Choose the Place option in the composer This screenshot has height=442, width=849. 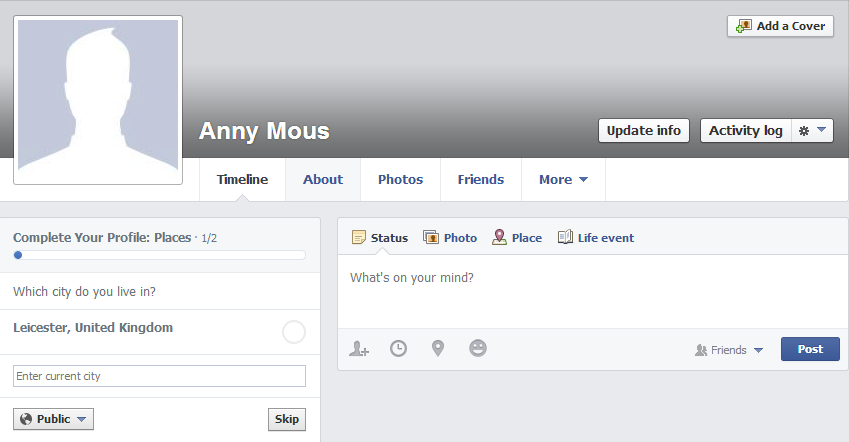(x=517, y=237)
